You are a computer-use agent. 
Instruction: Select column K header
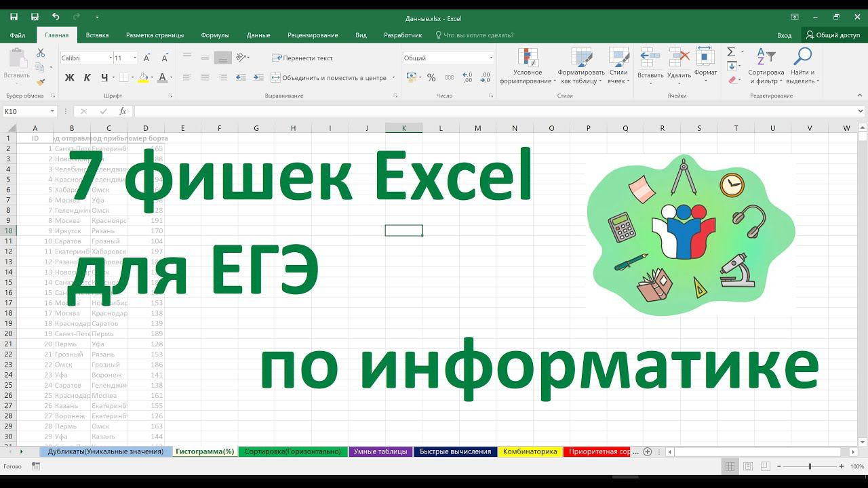[403, 128]
